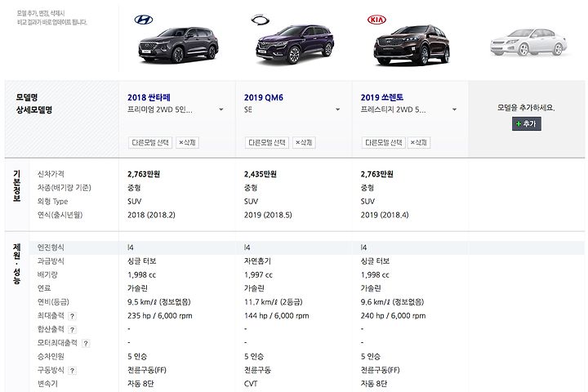Delete the 2018 싼타페 from comparison
The width and height of the screenshot is (588, 392).
[188, 143]
